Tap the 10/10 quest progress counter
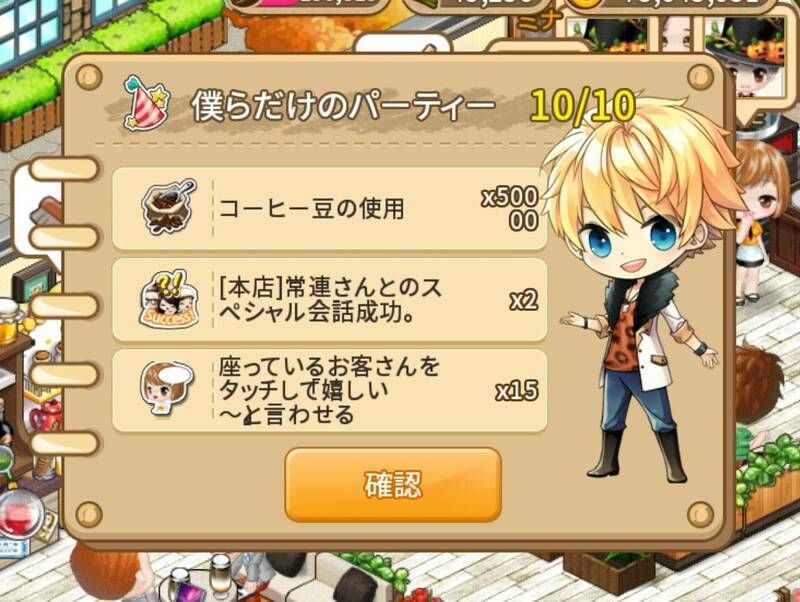 [x=582, y=106]
